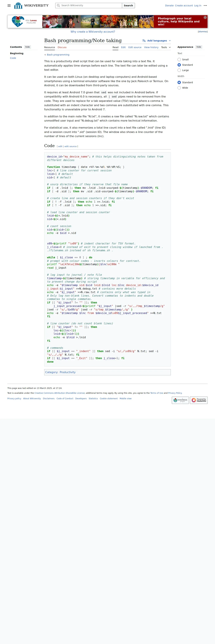
Task: Open the Edit tab
Action: click(x=123, y=47)
